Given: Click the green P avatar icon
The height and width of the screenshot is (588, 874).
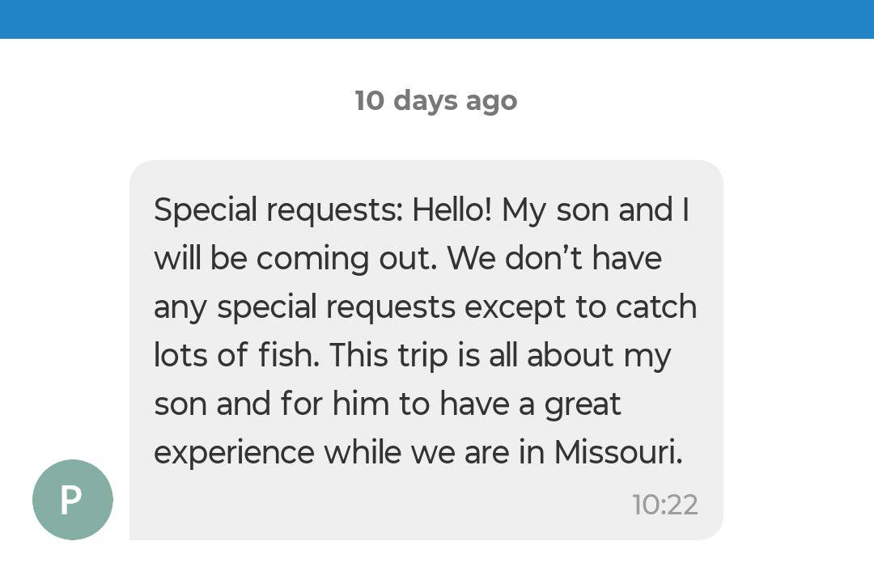Looking at the screenshot, I should (73, 500).
